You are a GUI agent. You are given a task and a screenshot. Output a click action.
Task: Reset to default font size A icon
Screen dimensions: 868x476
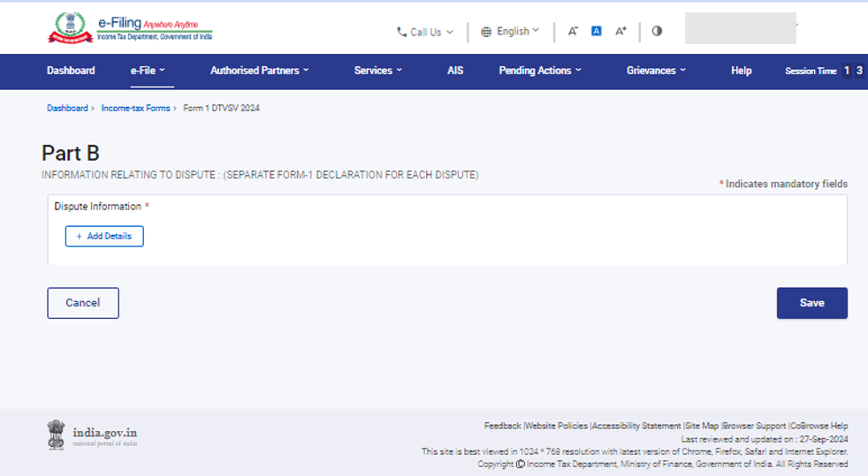pos(597,31)
